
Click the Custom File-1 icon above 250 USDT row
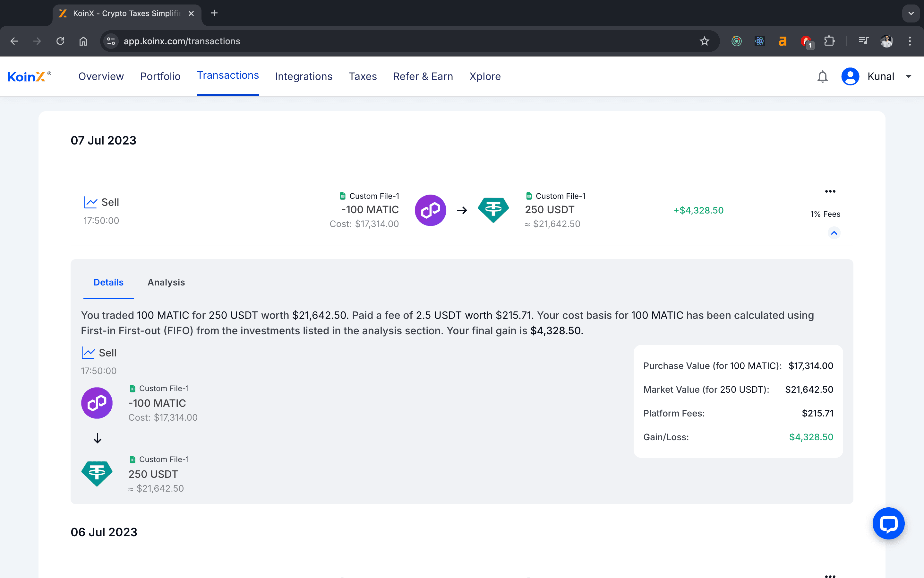pyautogui.click(x=529, y=196)
